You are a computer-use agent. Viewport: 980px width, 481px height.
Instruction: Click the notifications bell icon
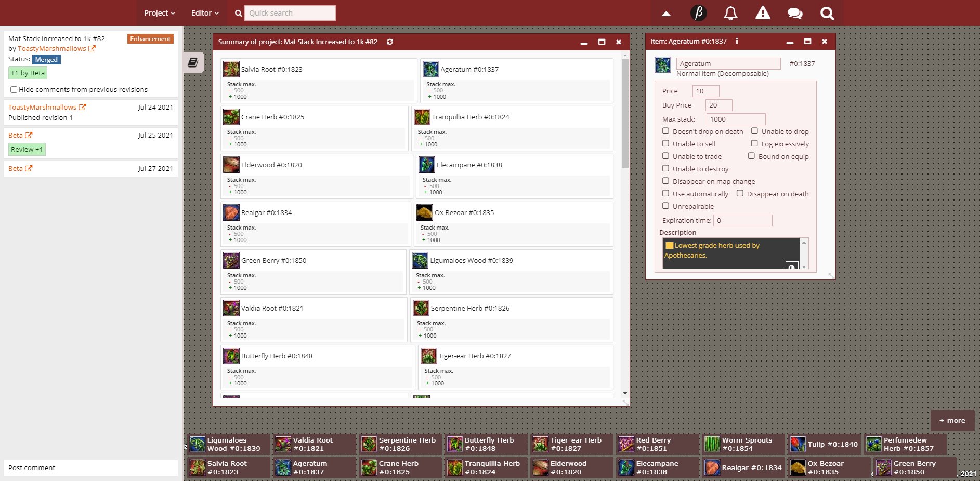point(730,13)
